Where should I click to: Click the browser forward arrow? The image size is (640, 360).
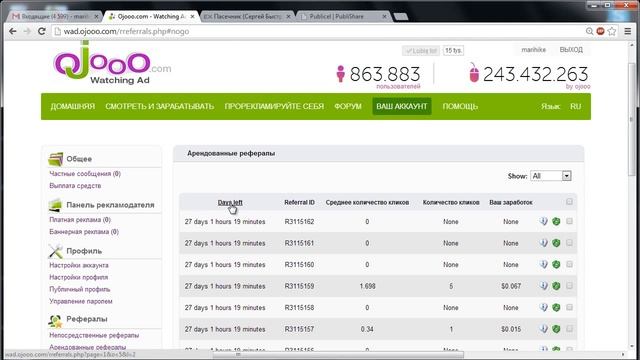pyautogui.click(x=27, y=31)
